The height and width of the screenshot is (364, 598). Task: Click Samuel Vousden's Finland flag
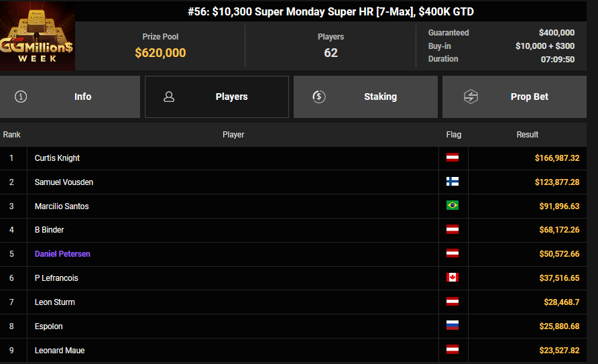(453, 182)
